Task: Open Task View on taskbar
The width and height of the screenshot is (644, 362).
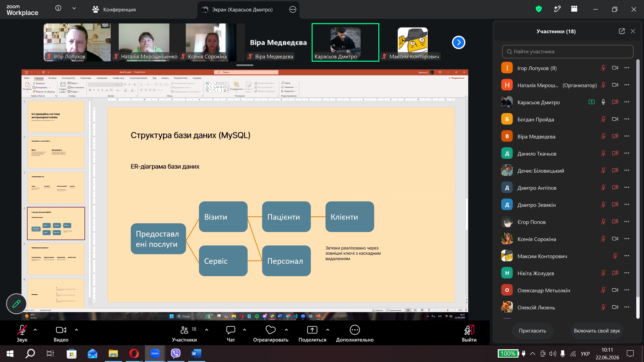Action: tap(50, 353)
